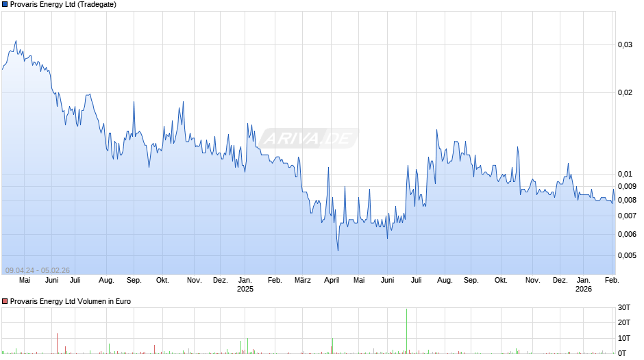This screenshot has width=644, height=360.
Task: Click the price peak in early May 2024
Action: click(x=16, y=41)
